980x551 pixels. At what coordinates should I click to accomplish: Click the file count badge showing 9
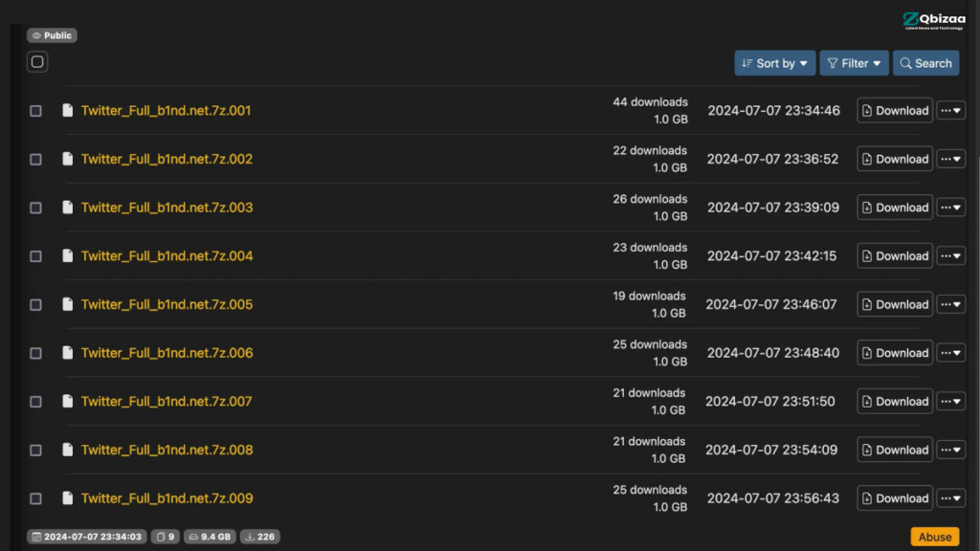click(x=166, y=537)
